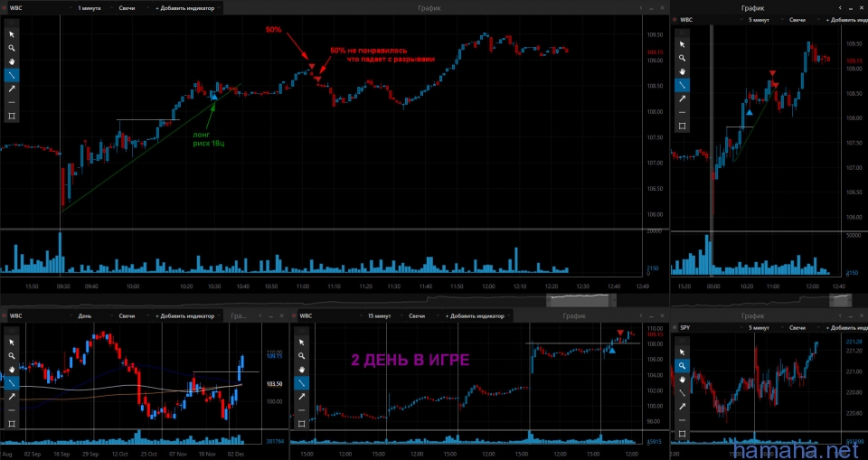Pick the hand pan tool in 1-minute chart
The image size is (868, 460).
(x=12, y=61)
